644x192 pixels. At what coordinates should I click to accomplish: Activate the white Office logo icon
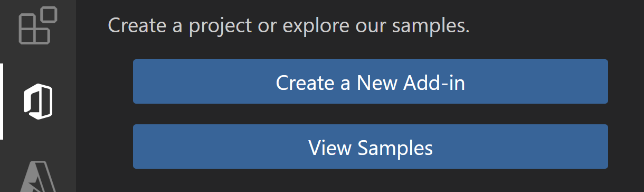38,102
